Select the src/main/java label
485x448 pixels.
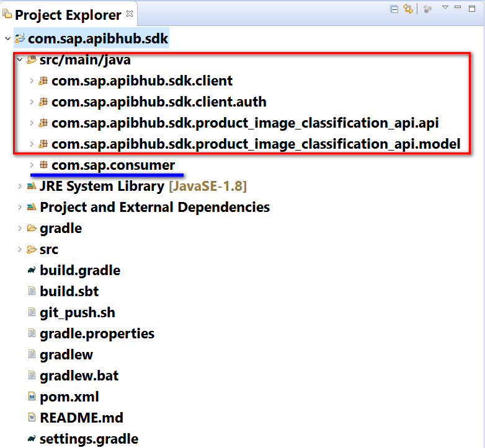pos(85,60)
